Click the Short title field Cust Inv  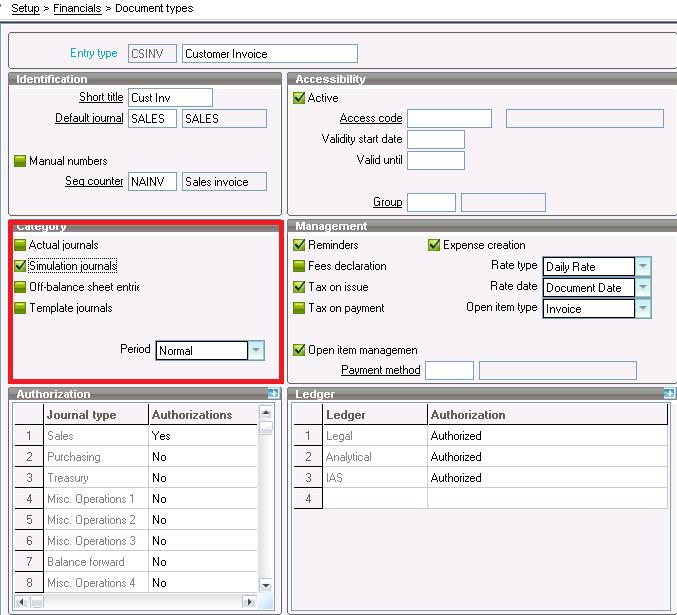[170, 98]
